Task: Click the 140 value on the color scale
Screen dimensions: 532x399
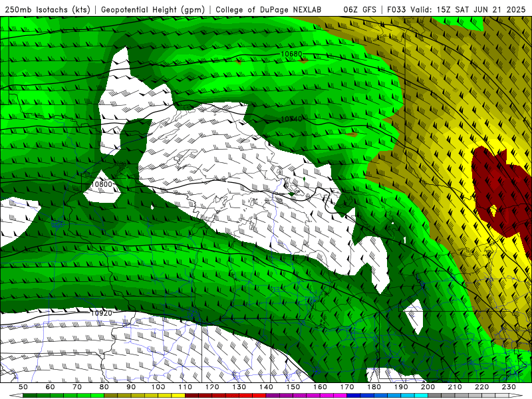Action: click(x=266, y=387)
